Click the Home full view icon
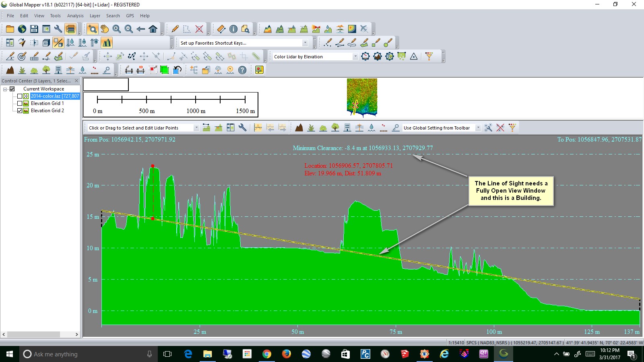 point(153,29)
